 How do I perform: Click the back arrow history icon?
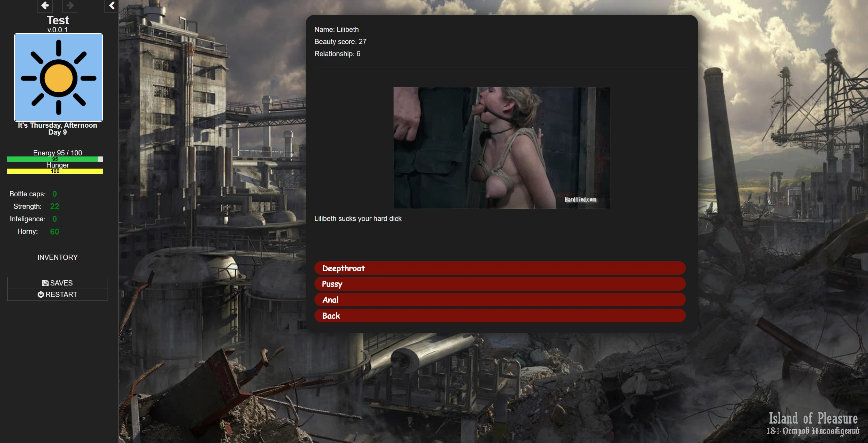click(45, 6)
